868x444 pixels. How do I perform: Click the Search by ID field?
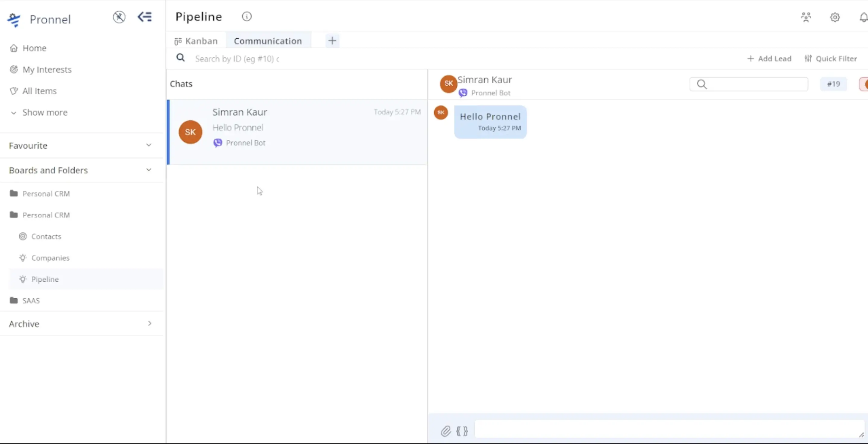(x=237, y=59)
